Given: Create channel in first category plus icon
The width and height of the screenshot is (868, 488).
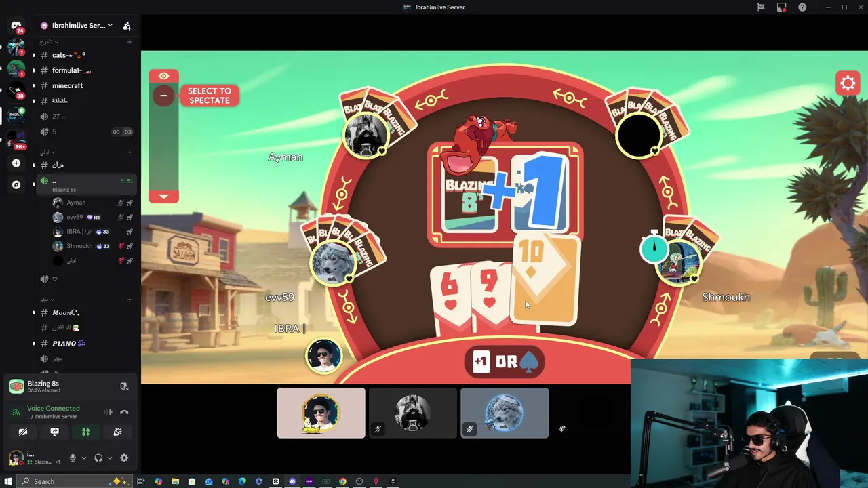Looking at the screenshot, I should 130,42.
